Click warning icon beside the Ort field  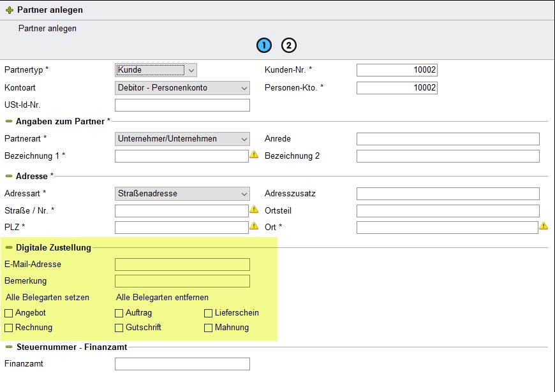[544, 226]
